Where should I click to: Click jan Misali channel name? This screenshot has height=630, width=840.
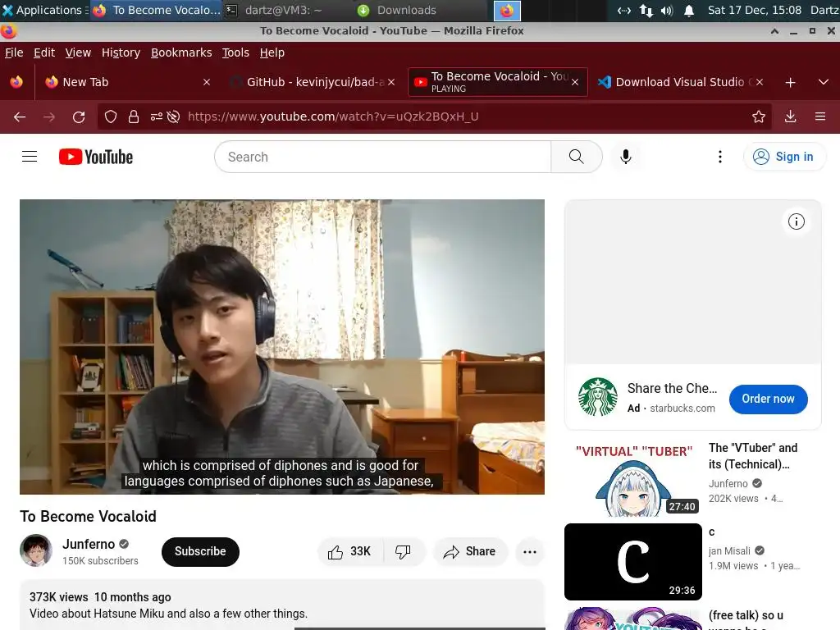point(729,550)
